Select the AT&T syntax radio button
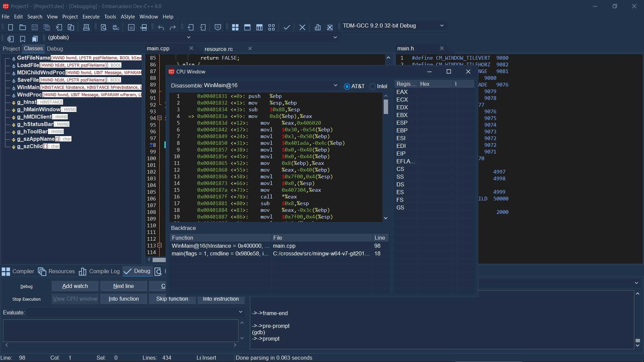644x362 pixels. tap(347, 86)
